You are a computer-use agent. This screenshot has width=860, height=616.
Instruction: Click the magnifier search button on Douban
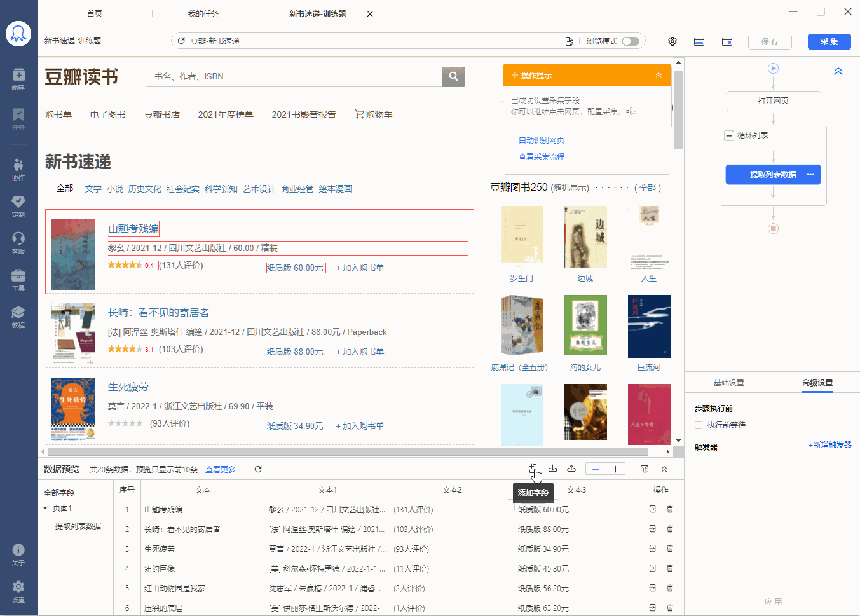453,76
